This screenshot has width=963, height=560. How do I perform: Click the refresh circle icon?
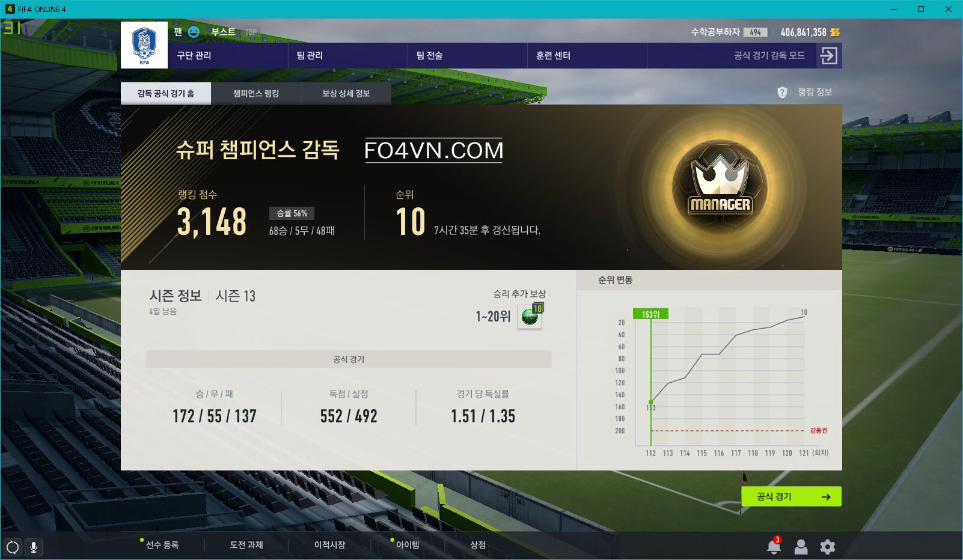13,547
